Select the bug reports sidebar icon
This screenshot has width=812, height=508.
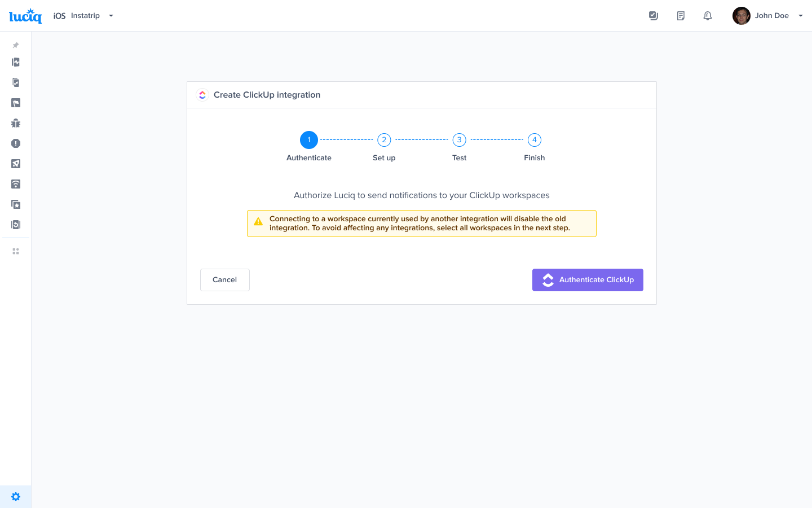[15, 123]
